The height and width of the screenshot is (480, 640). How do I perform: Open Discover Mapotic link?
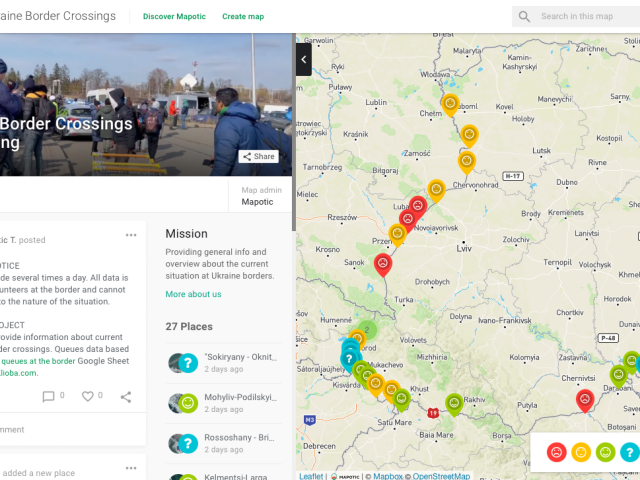(x=174, y=16)
